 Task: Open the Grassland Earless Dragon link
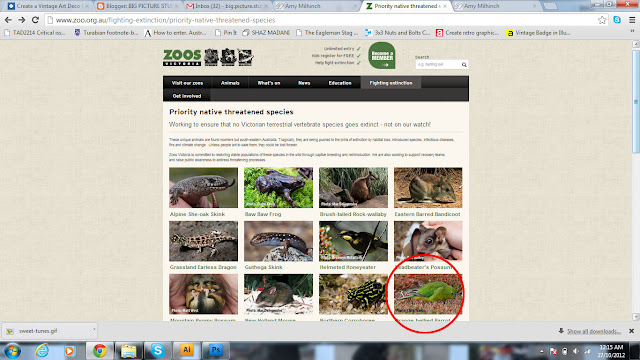203,267
